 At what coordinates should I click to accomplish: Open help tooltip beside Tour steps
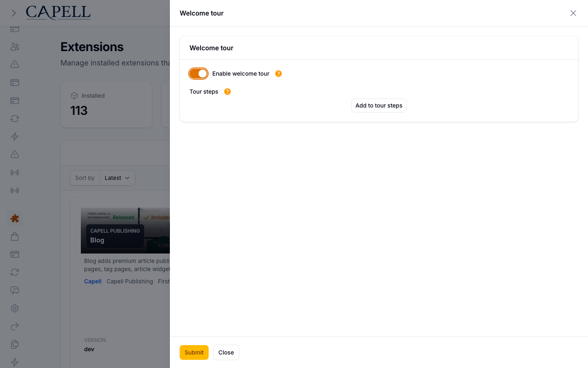[227, 92]
